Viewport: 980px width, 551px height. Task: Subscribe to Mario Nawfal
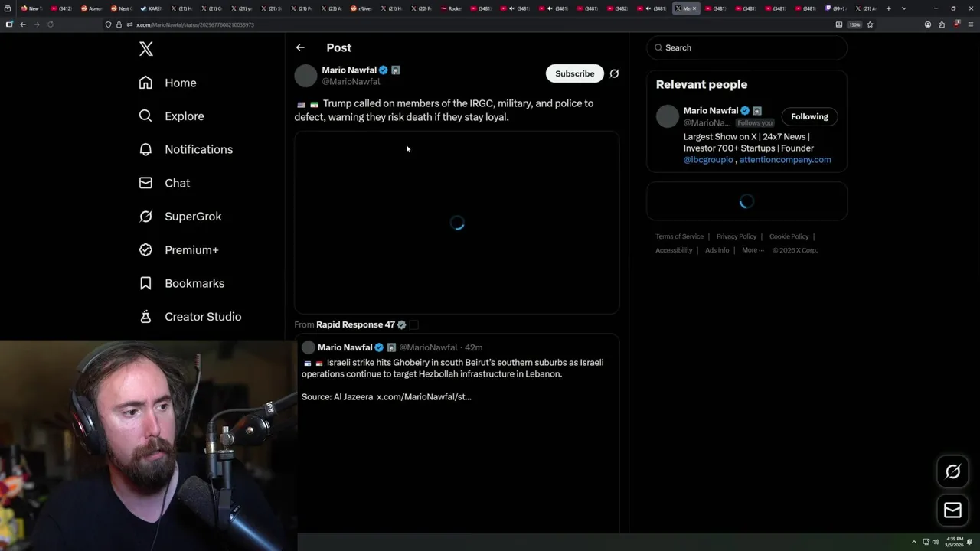(x=575, y=73)
